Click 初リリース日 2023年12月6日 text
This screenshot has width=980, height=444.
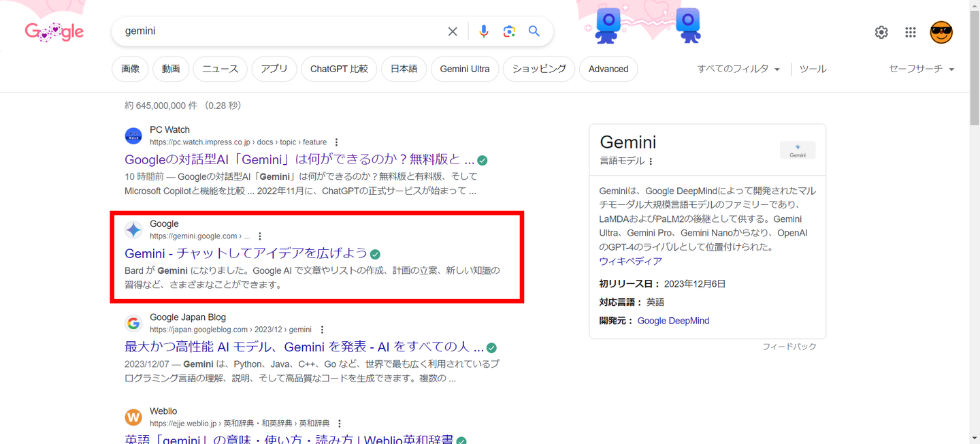click(662, 284)
